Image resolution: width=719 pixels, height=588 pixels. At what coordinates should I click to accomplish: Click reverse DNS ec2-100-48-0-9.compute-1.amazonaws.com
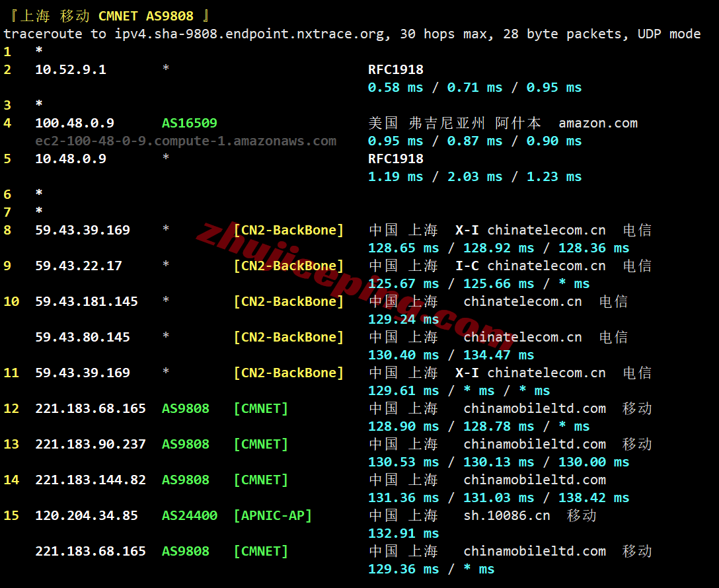(186, 141)
